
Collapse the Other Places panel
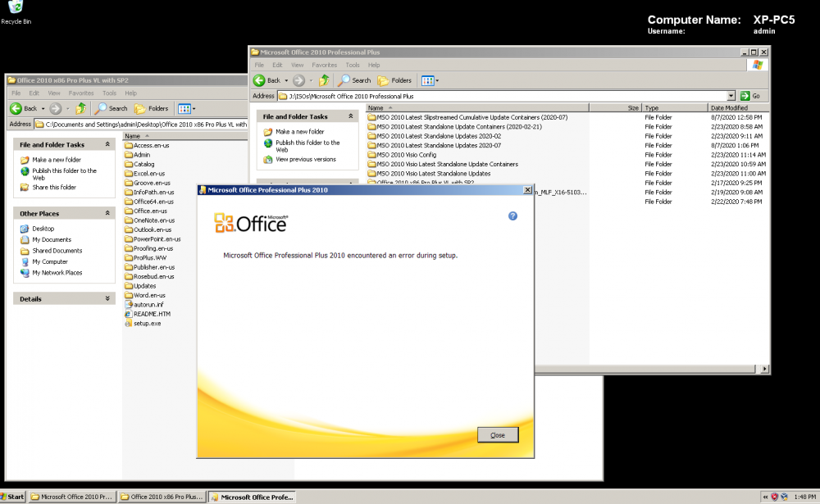point(107,213)
